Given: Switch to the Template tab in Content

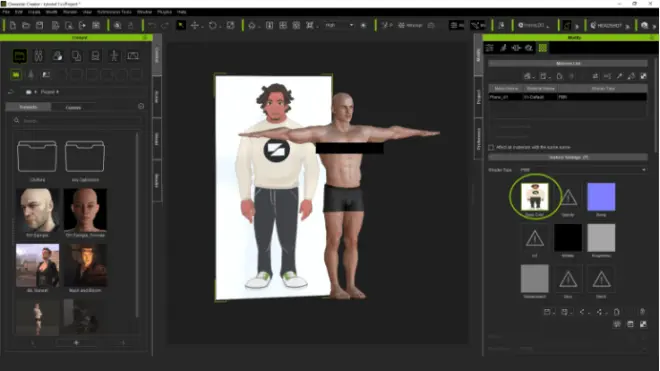Looking at the screenshot, I should point(28,107).
